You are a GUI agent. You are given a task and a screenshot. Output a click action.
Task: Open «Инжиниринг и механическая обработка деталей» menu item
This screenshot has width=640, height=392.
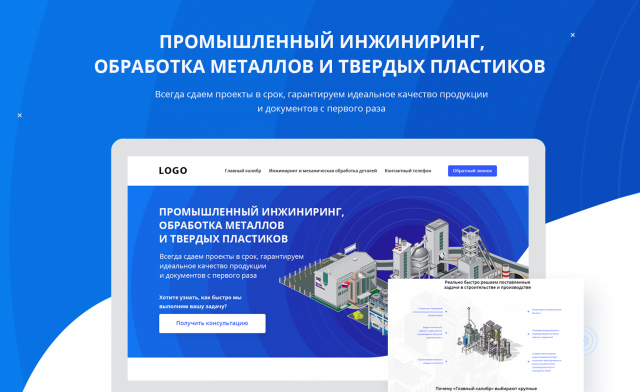pyautogui.click(x=322, y=171)
